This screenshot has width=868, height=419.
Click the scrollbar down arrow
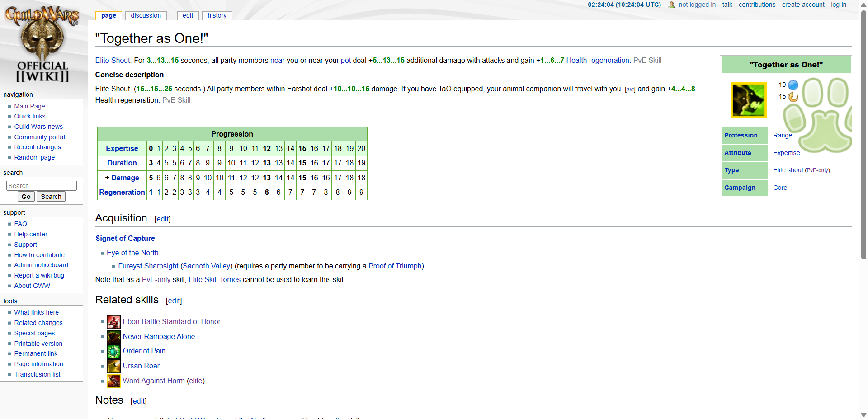point(863,414)
